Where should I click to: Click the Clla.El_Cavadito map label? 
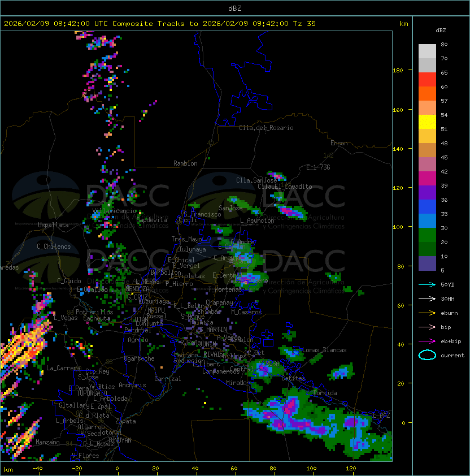(285, 187)
